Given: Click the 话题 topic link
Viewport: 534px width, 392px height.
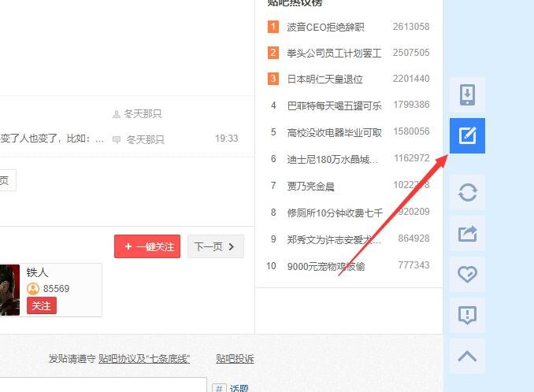Looking at the screenshot, I should [x=239, y=388].
